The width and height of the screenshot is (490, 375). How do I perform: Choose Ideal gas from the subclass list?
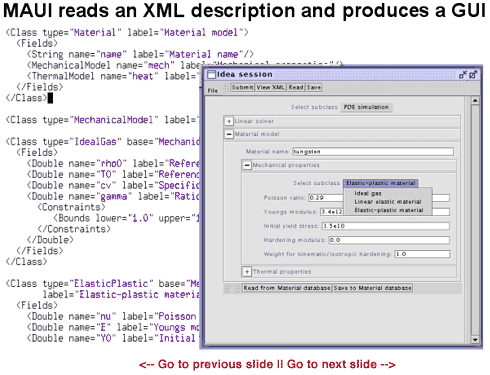[x=368, y=193]
